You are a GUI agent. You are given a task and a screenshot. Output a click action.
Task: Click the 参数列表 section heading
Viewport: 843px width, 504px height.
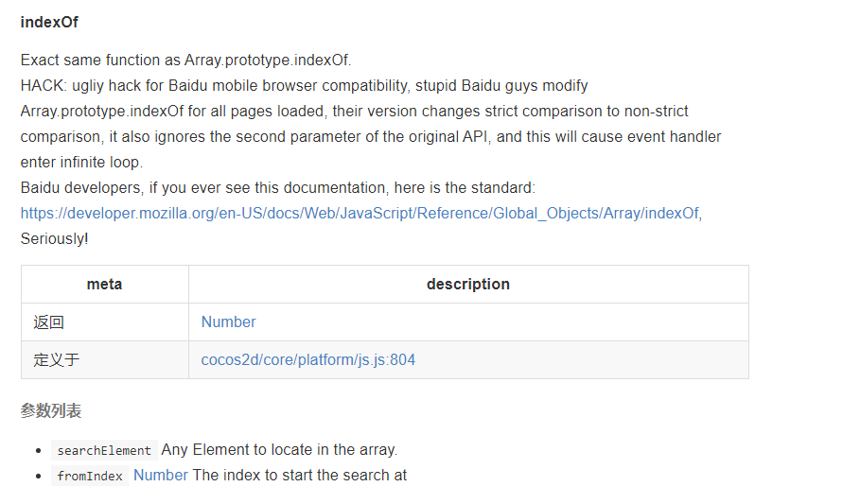pos(51,411)
